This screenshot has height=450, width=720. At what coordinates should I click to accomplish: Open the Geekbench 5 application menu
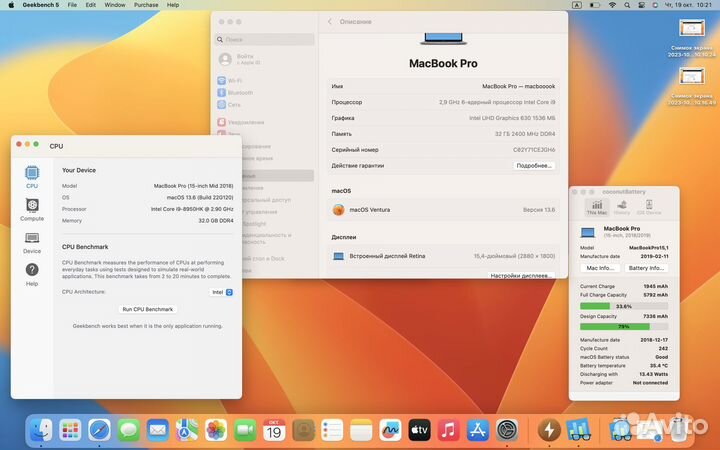pyautogui.click(x=40, y=5)
